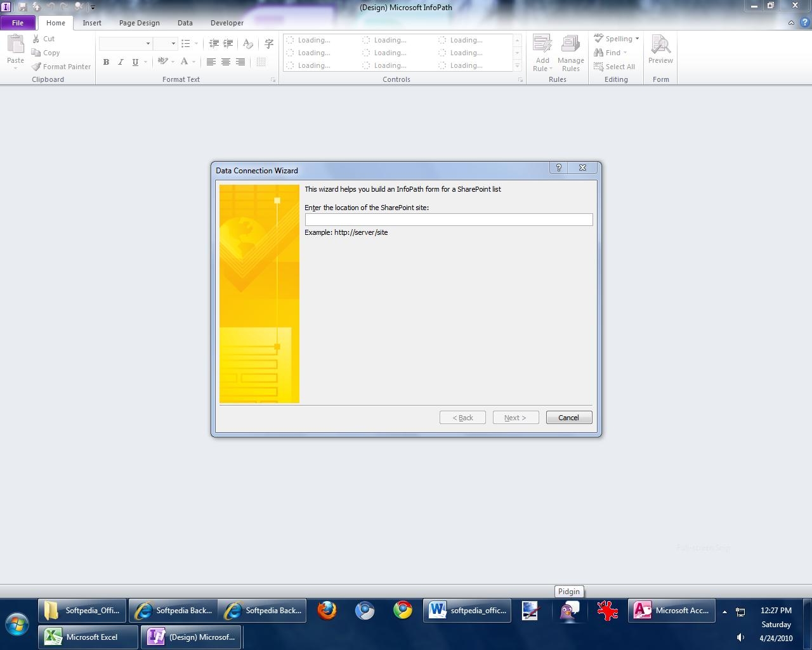
Task: Open the File tab
Action: 18,23
